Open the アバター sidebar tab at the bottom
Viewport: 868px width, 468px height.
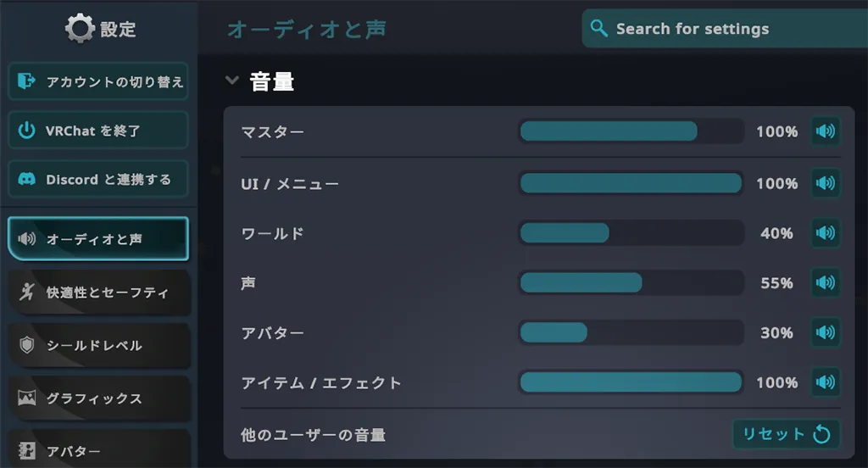(x=98, y=448)
